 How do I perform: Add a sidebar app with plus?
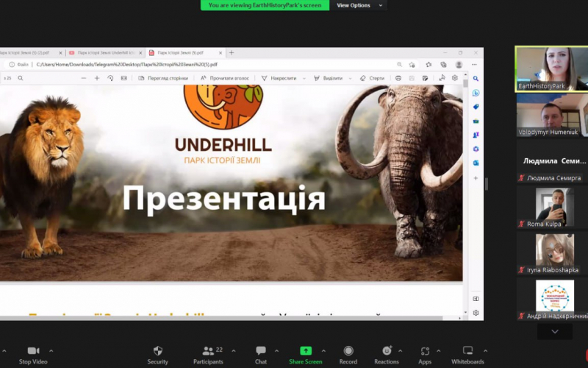click(476, 178)
